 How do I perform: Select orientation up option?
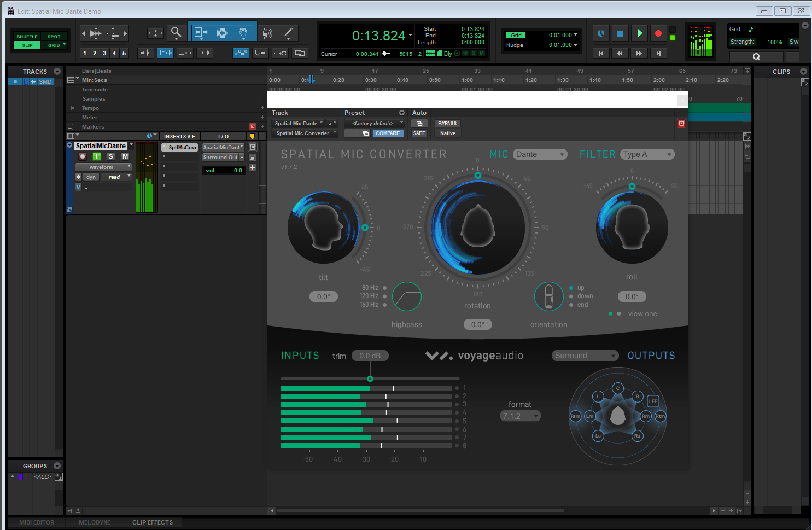[571, 288]
